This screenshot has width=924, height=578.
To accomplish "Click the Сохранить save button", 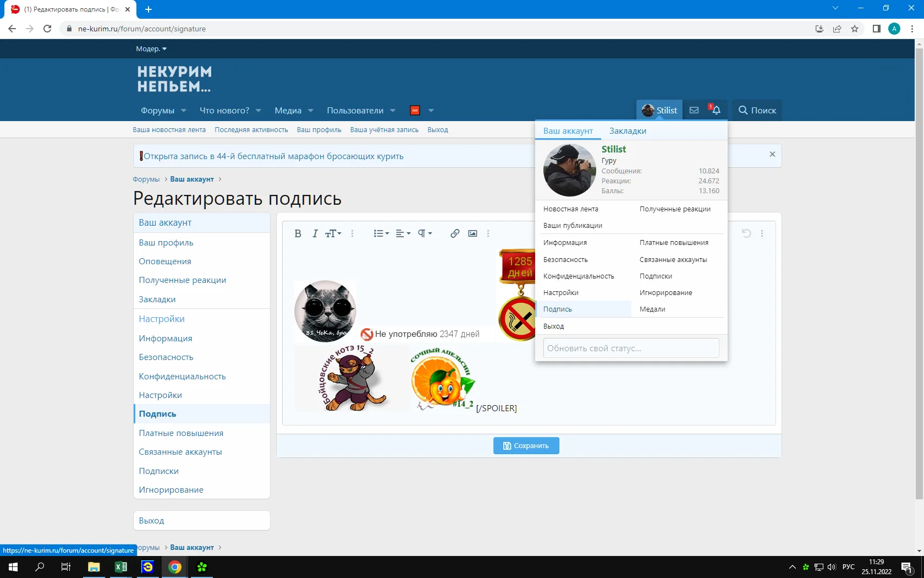I will coord(526,446).
